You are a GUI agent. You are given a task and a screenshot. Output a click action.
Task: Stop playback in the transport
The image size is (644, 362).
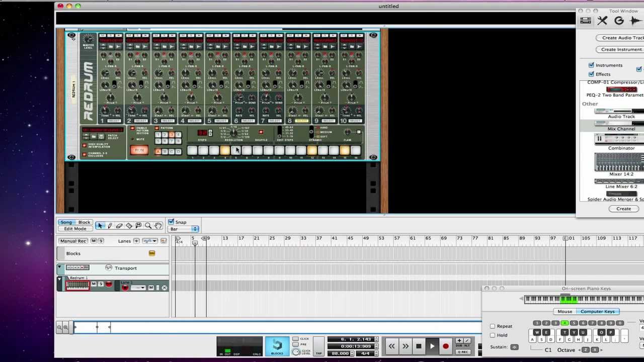419,346
